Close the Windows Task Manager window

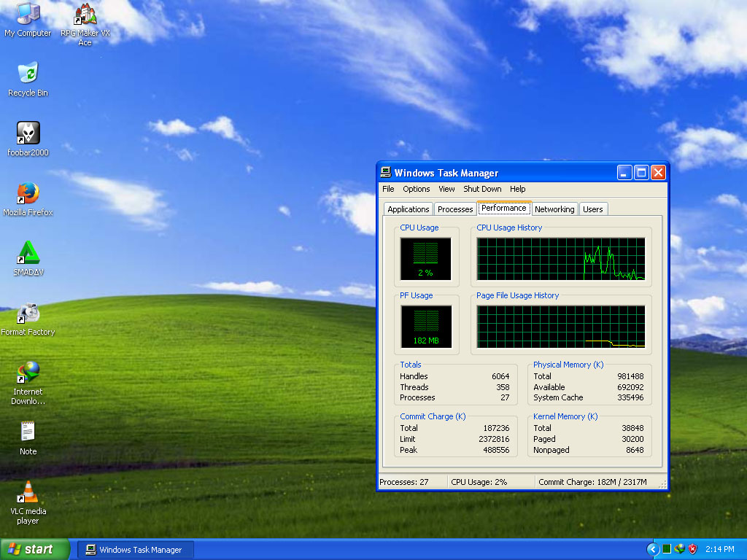(658, 172)
